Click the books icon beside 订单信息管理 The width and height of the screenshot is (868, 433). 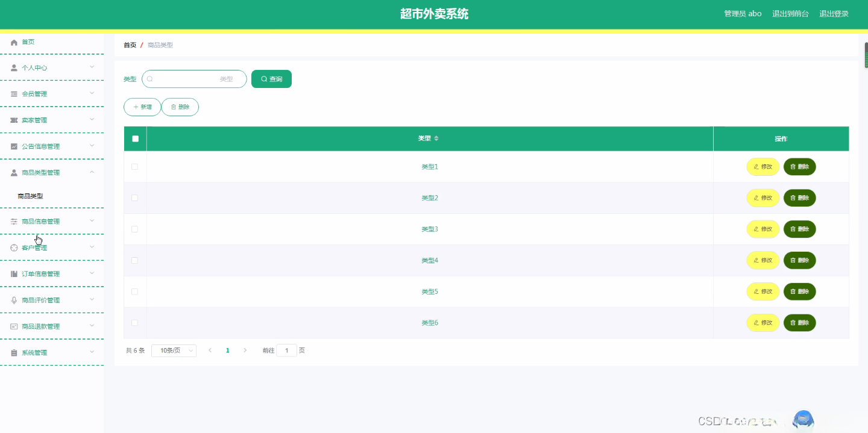(14, 274)
